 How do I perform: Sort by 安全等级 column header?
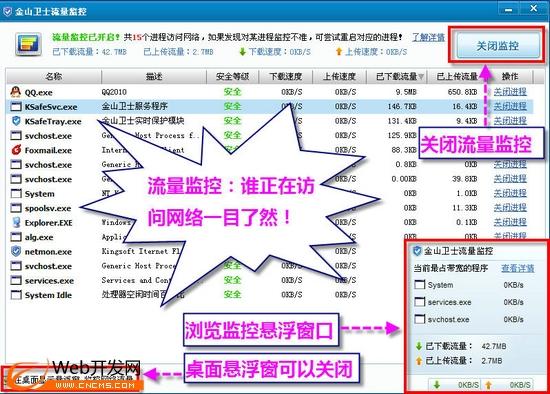point(233,76)
